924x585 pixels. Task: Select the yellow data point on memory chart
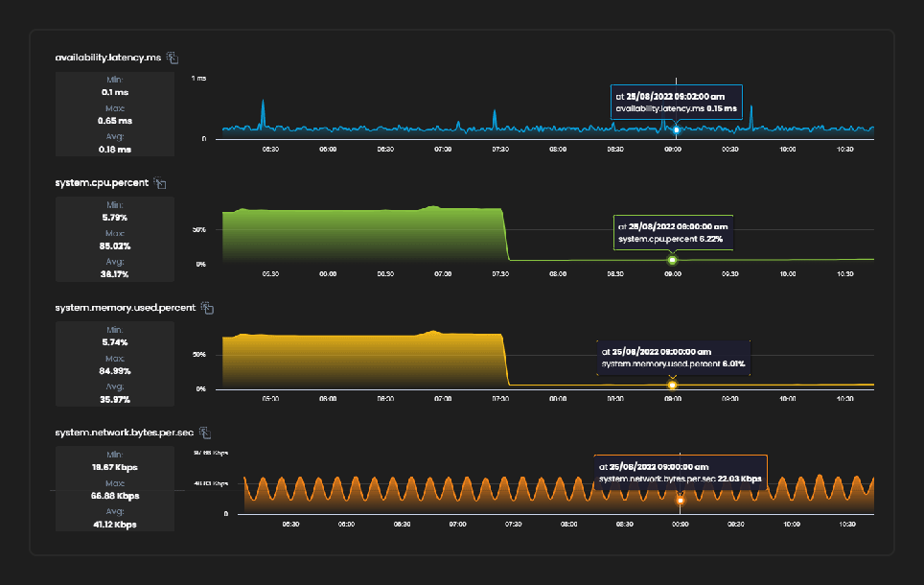click(x=672, y=386)
